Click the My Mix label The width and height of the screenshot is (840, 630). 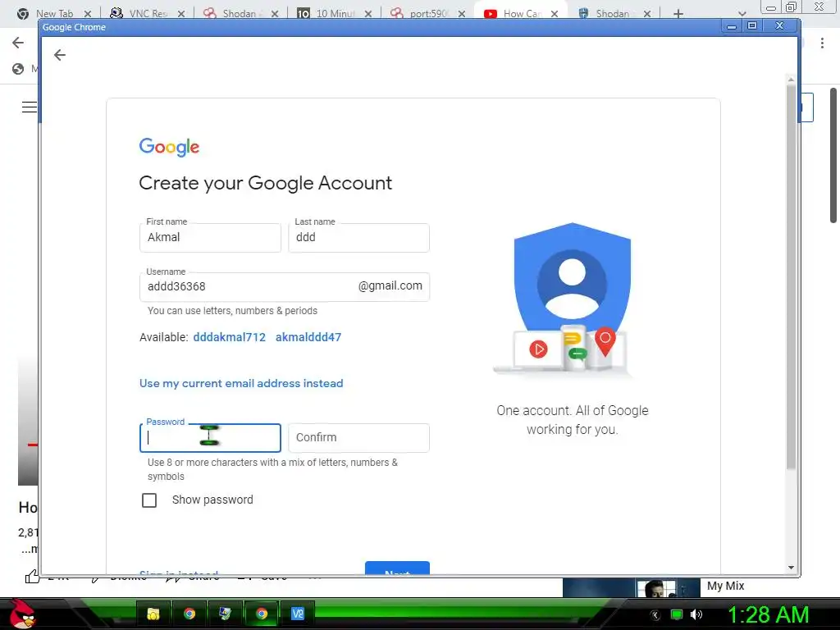tap(725, 586)
